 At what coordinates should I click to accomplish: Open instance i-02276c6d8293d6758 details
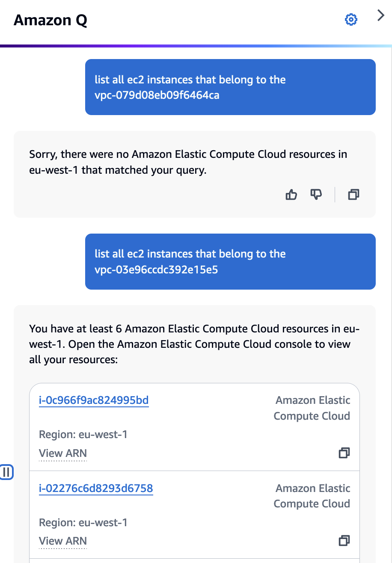coord(96,488)
